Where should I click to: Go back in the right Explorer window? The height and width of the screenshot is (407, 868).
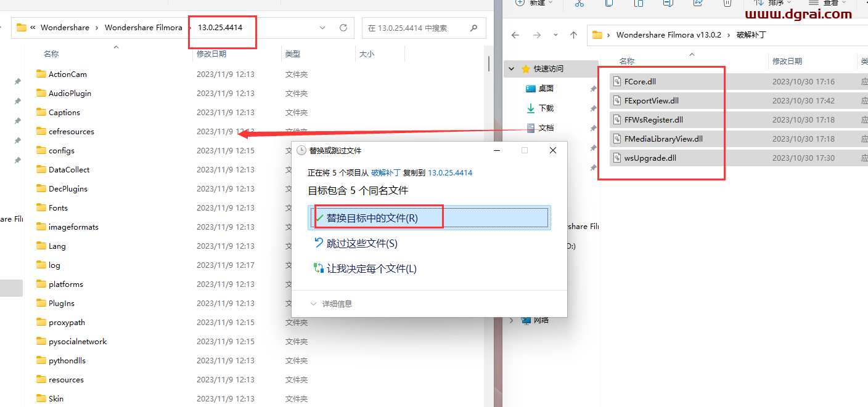(x=516, y=35)
